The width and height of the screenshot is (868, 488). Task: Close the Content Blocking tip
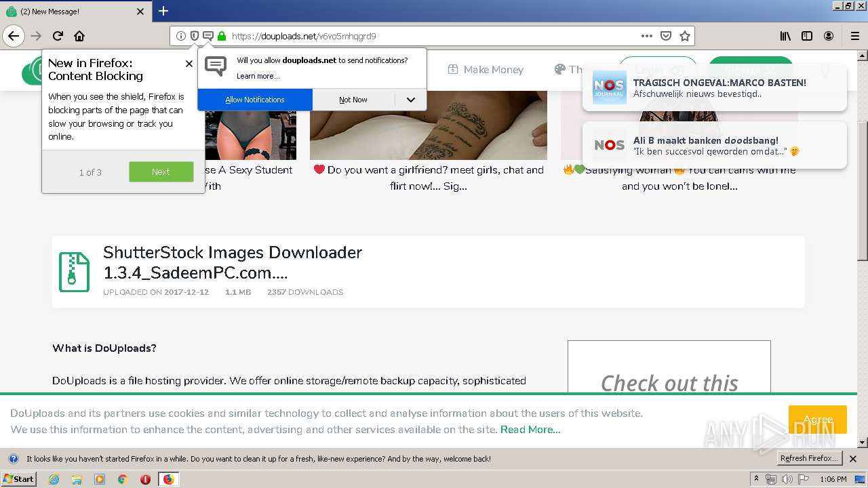189,64
